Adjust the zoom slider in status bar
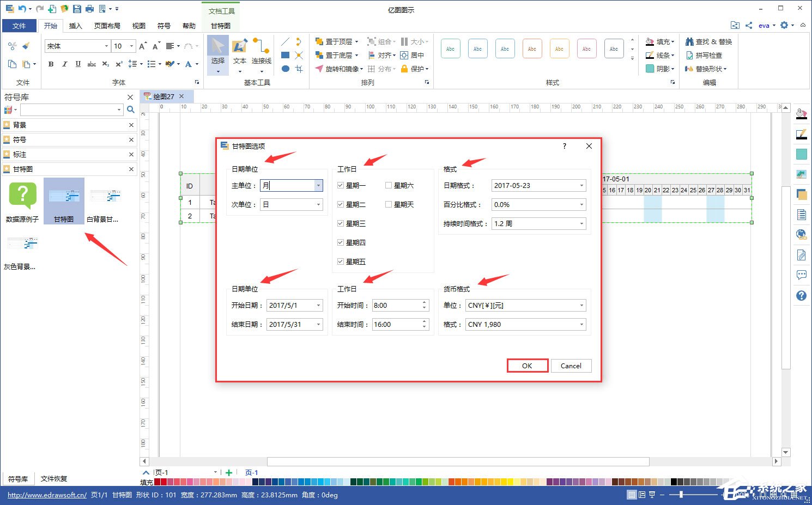 coord(681,495)
